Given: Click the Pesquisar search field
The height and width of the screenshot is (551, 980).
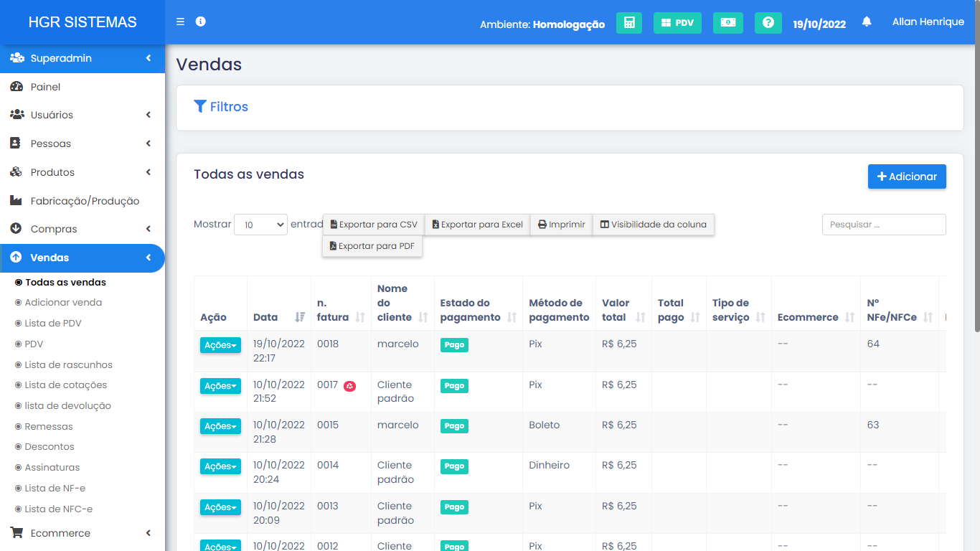Looking at the screenshot, I should tap(883, 225).
